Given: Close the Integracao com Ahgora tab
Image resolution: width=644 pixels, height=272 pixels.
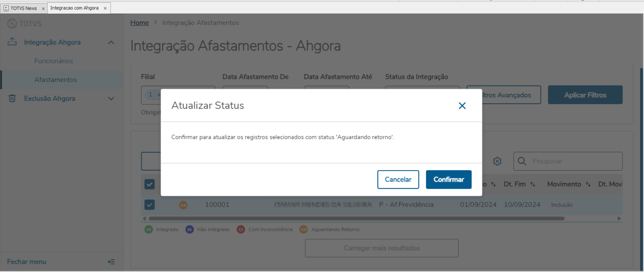Looking at the screenshot, I should tap(105, 8).
